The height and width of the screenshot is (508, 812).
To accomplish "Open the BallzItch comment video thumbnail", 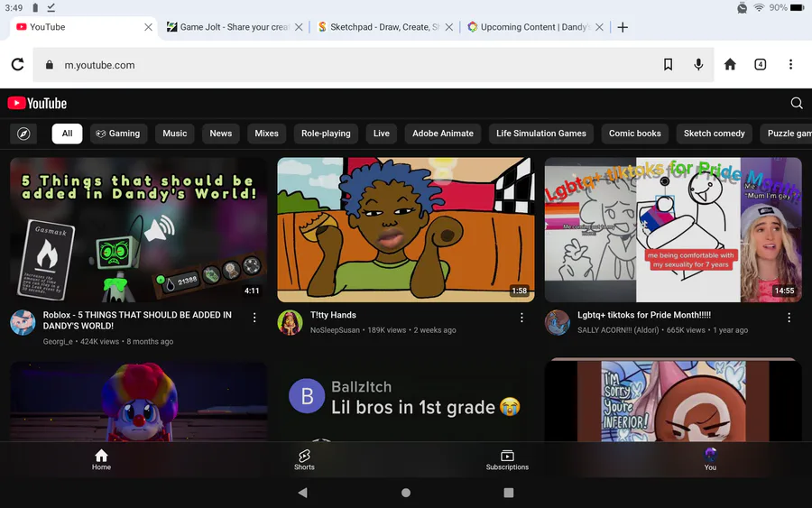I will tap(406, 402).
